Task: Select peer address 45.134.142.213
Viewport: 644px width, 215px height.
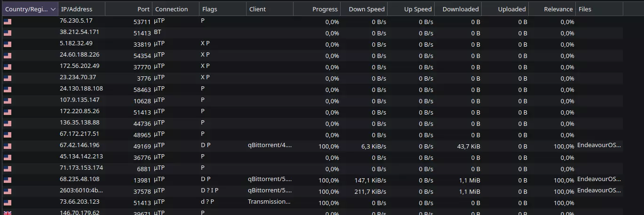Action: pyautogui.click(x=81, y=157)
